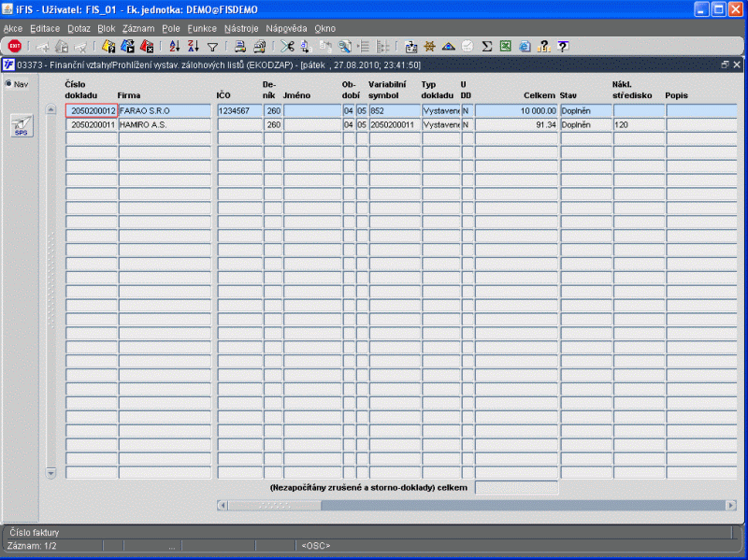The width and height of the screenshot is (748, 560).
Task: Click the HAMIRO A.S. firm cell
Action: coord(165,124)
